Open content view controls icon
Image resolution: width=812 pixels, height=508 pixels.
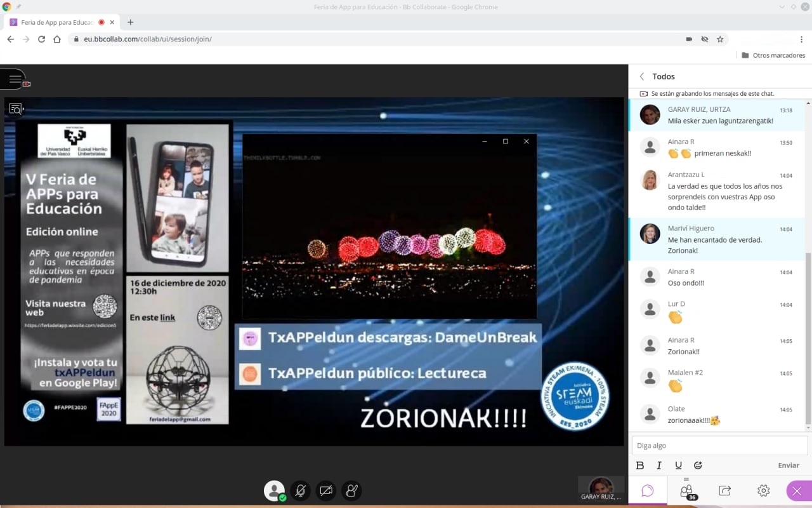coord(16,109)
